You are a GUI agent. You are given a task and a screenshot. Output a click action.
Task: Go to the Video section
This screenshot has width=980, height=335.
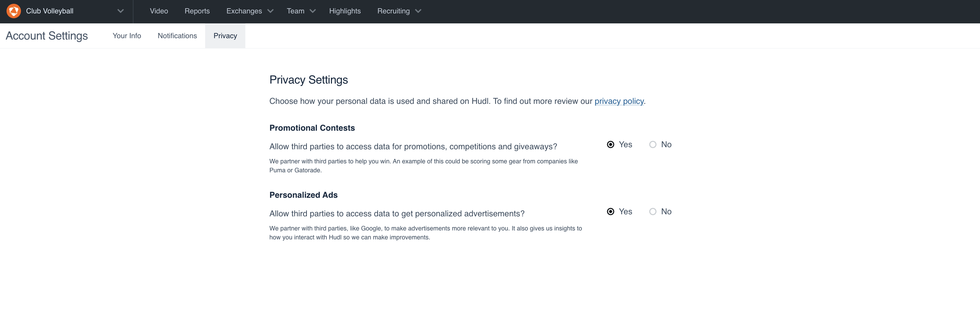tap(159, 11)
